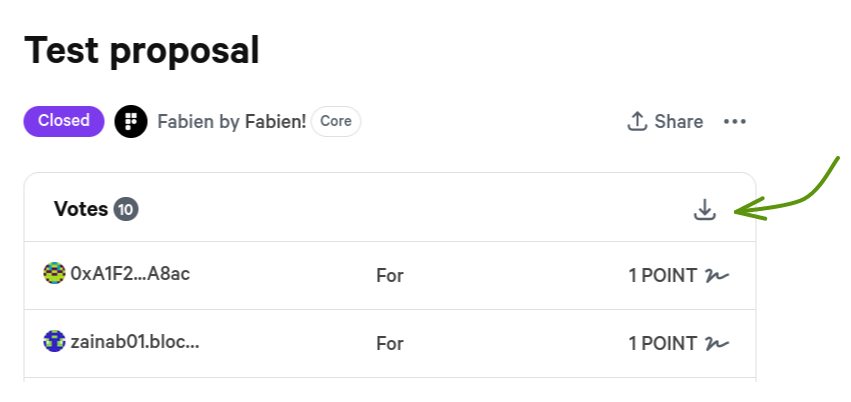Click the purple Closed status badge

click(x=64, y=121)
